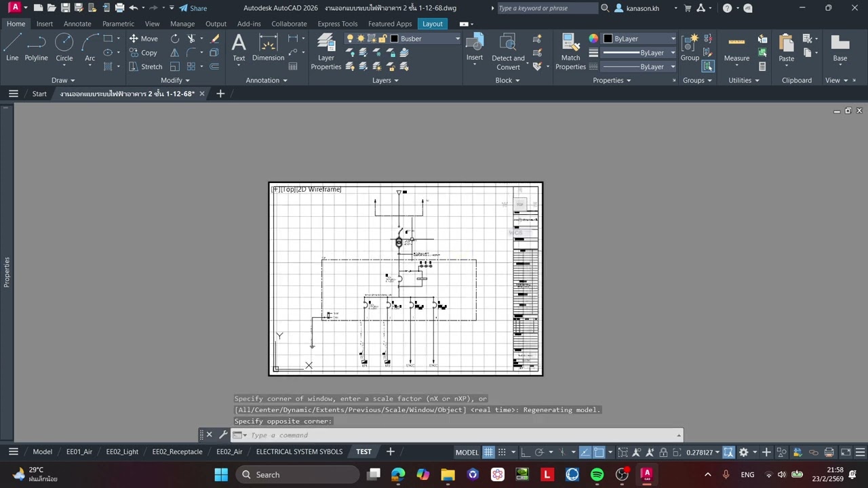Click the Paste clipboard icon
The image size is (868, 488).
click(x=787, y=47)
